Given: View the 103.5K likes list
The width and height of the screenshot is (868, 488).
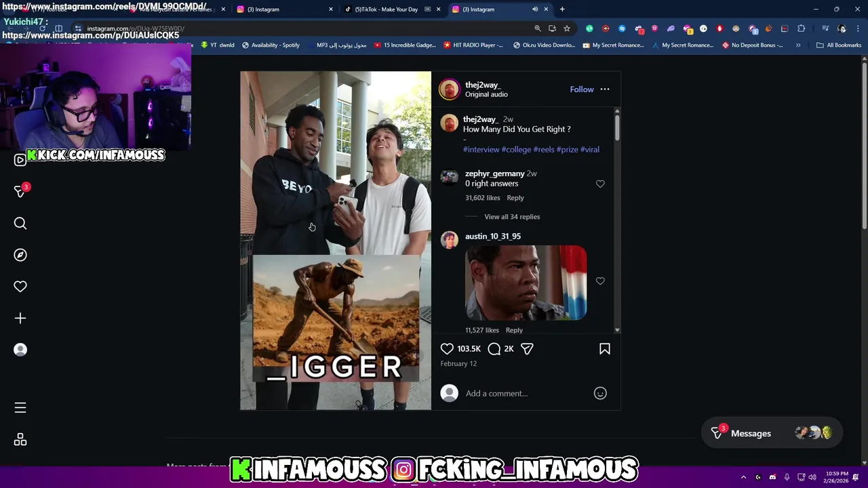Looking at the screenshot, I should pos(469,348).
